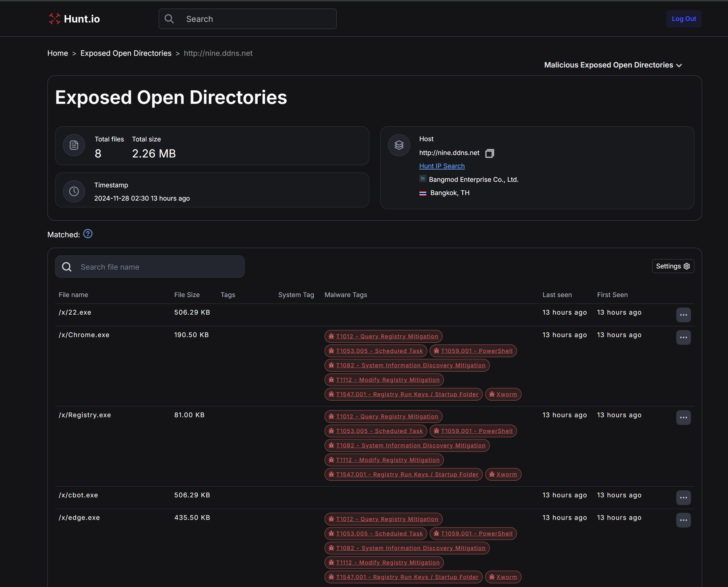Click the stacked layers icon in the Host card
Image resolution: width=728 pixels, height=587 pixels.
point(399,145)
